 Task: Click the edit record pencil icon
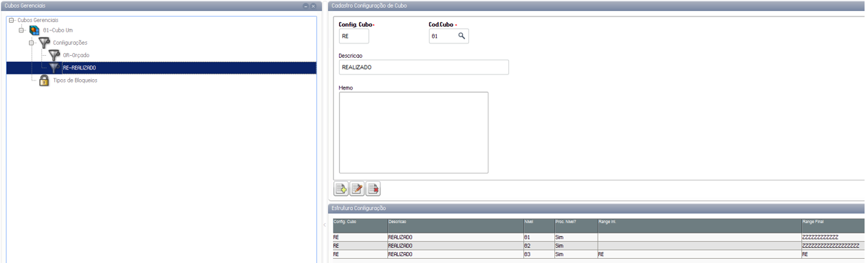pos(357,189)
